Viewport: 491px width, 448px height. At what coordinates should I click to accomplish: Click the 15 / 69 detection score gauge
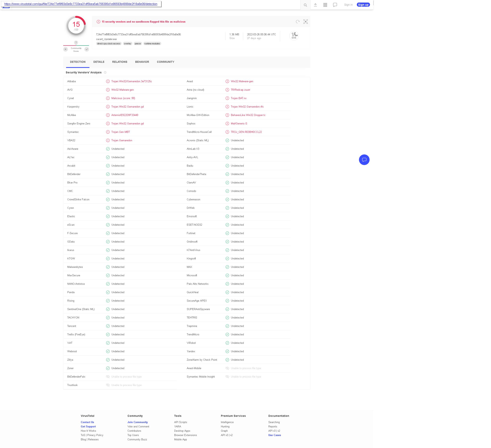(x=76, y=26)
